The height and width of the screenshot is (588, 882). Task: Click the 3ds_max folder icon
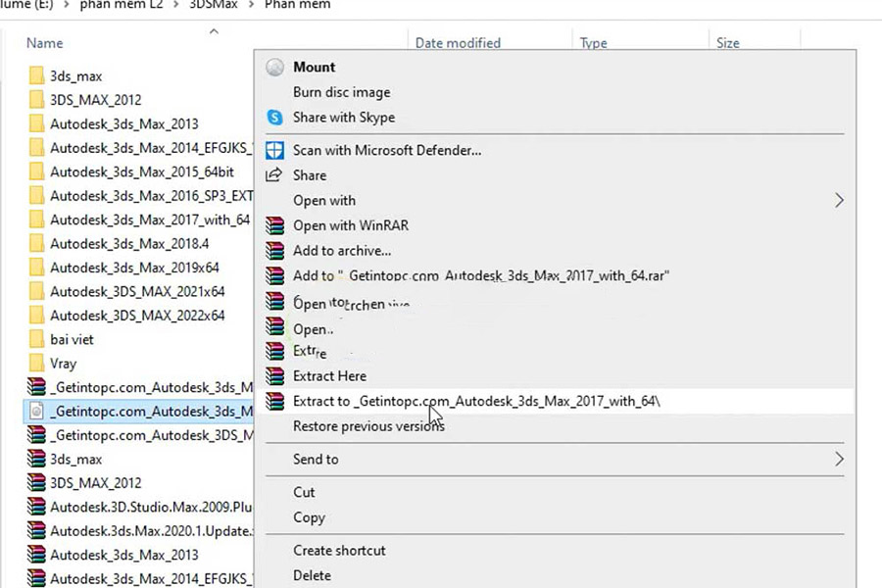[x=36, y=76]
